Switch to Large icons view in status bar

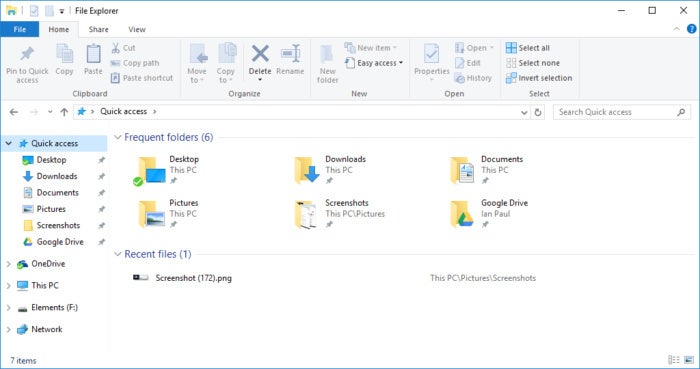[689, 360]
